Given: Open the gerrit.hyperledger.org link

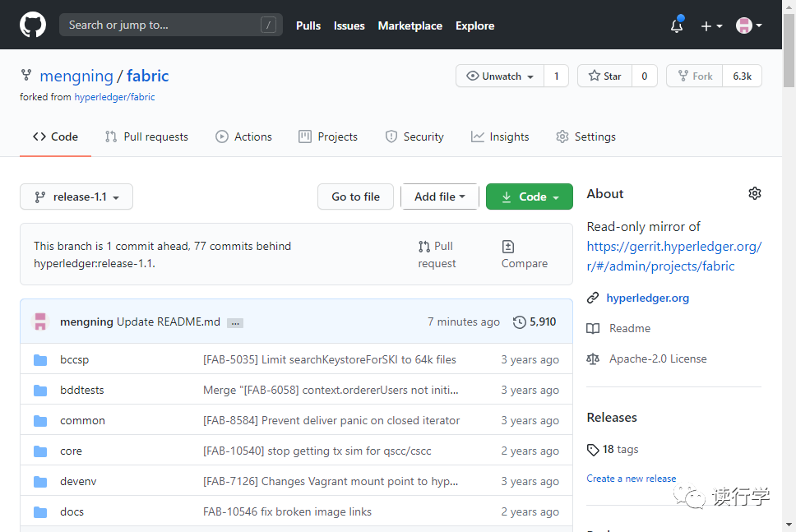Looking at the screenshot, I should pyautogui.click(x=673, y=256).
